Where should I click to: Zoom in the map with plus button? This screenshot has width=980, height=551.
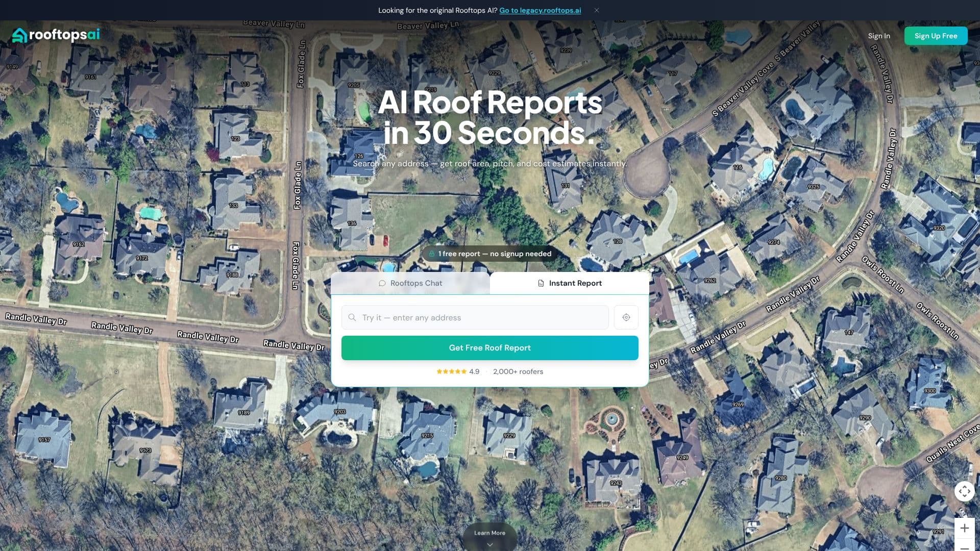click(x=965, y=528)
